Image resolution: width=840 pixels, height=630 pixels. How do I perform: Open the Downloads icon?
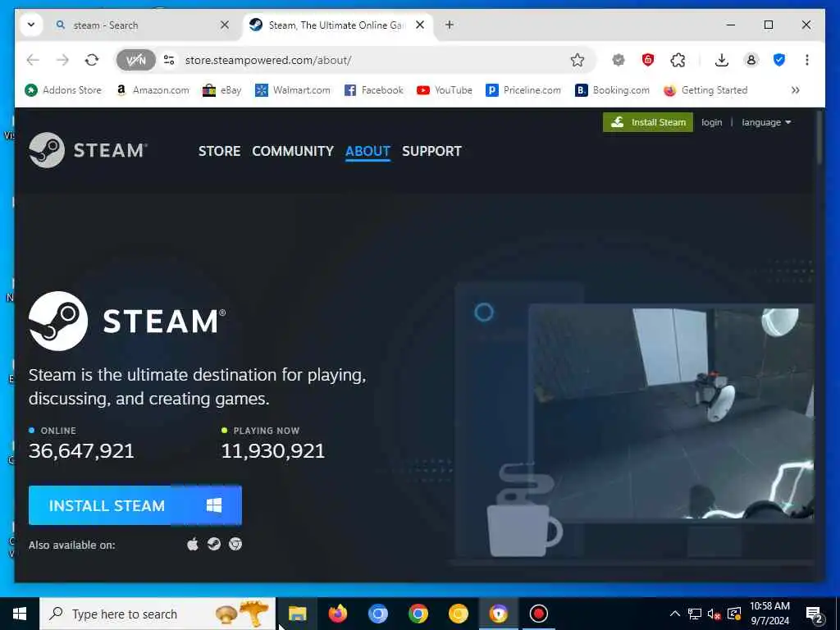722,60
